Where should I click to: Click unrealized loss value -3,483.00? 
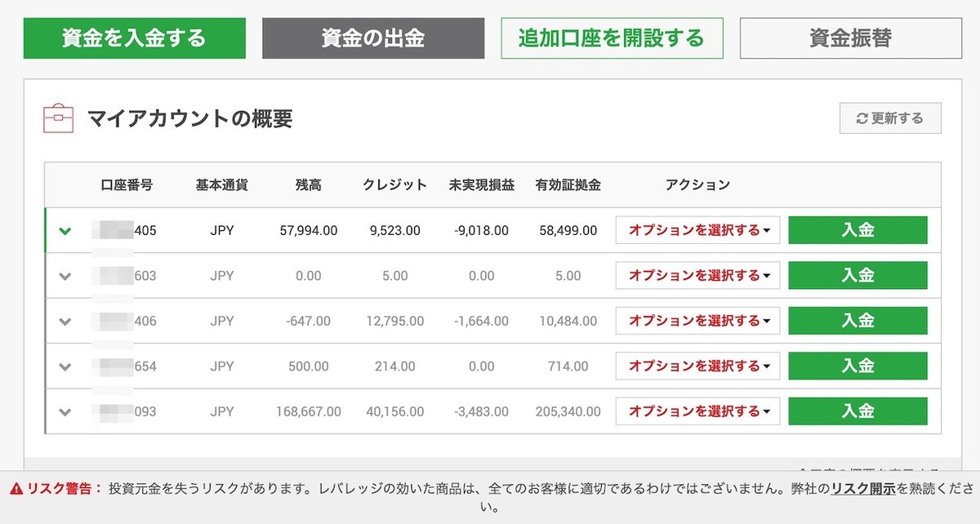(482, 411)
